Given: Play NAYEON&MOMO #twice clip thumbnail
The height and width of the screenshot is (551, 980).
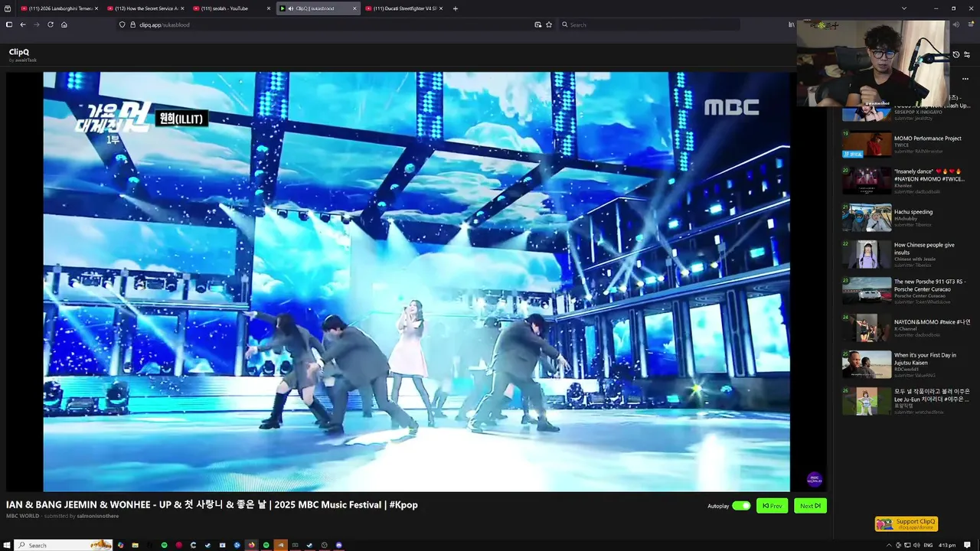Looking at the screenshot, I should 867,328.
